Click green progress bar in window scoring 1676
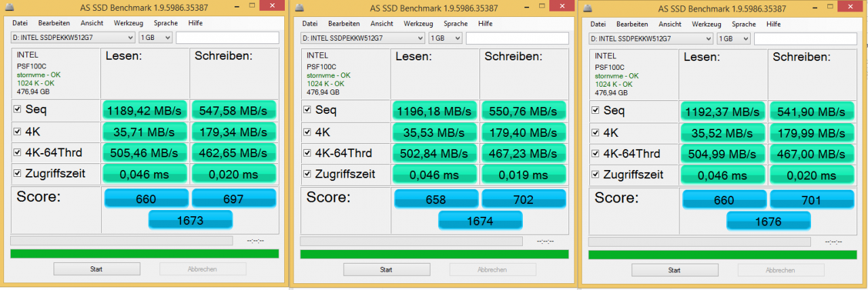This screenshot has width=868, height=290. (722, 254)
